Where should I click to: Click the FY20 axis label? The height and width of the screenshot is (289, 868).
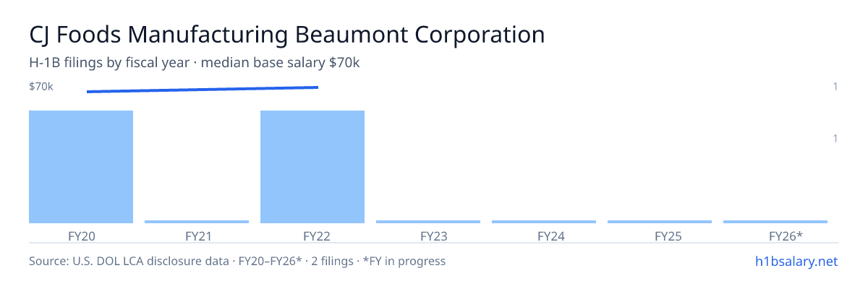click(81, 236)
